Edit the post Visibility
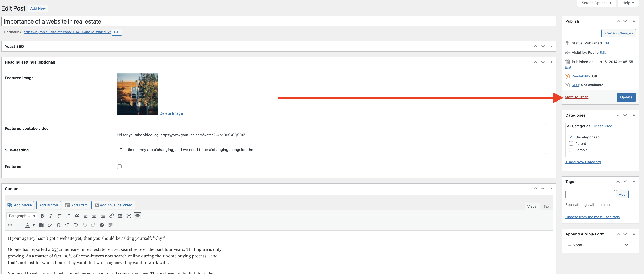 [603, 52]
